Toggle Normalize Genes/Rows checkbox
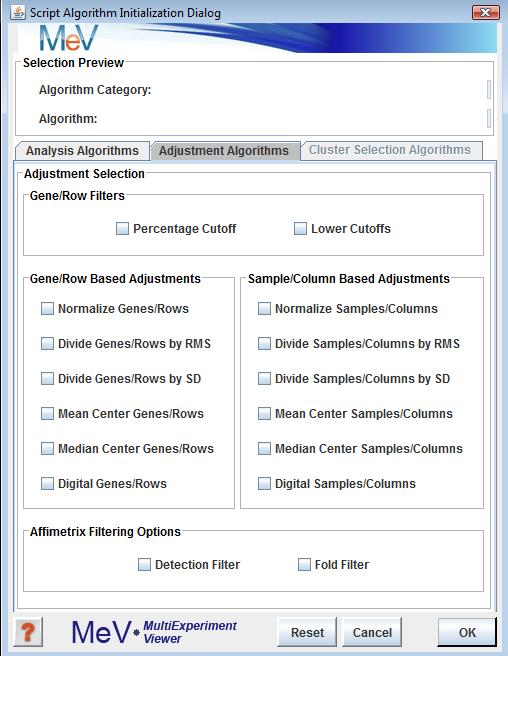508x704 pixels. (x=47, y=308)
